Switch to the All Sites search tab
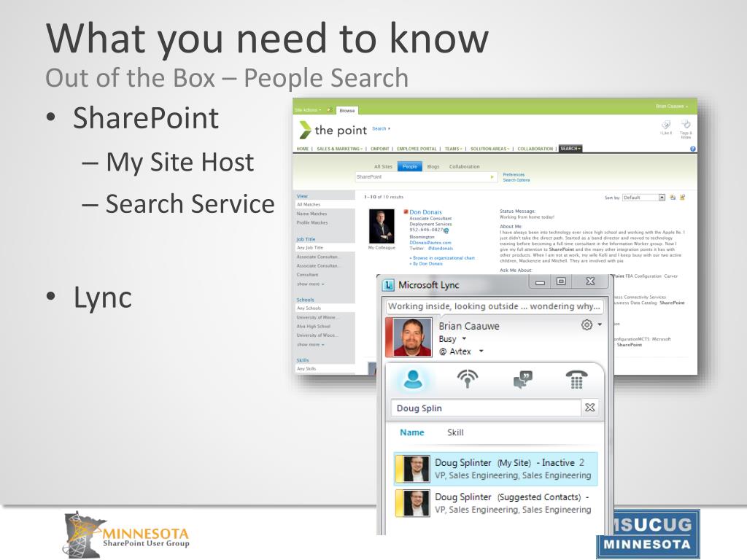 click(x=383, y=167)
